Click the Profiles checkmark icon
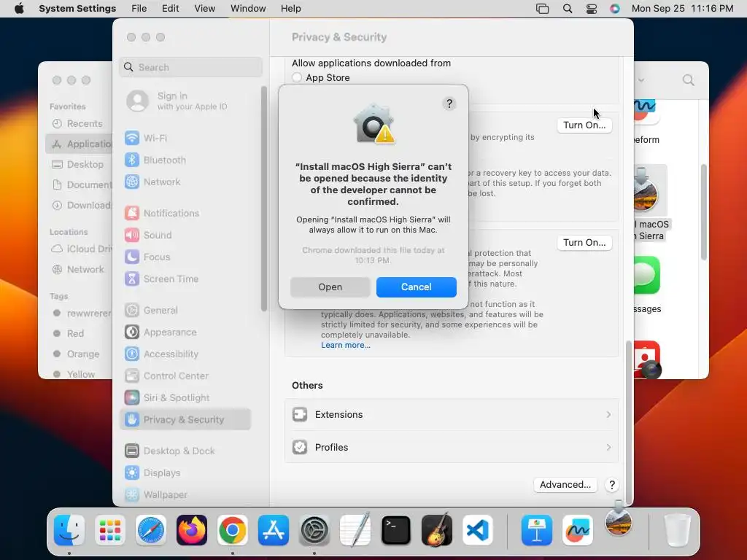 click(x=300, y=448)
